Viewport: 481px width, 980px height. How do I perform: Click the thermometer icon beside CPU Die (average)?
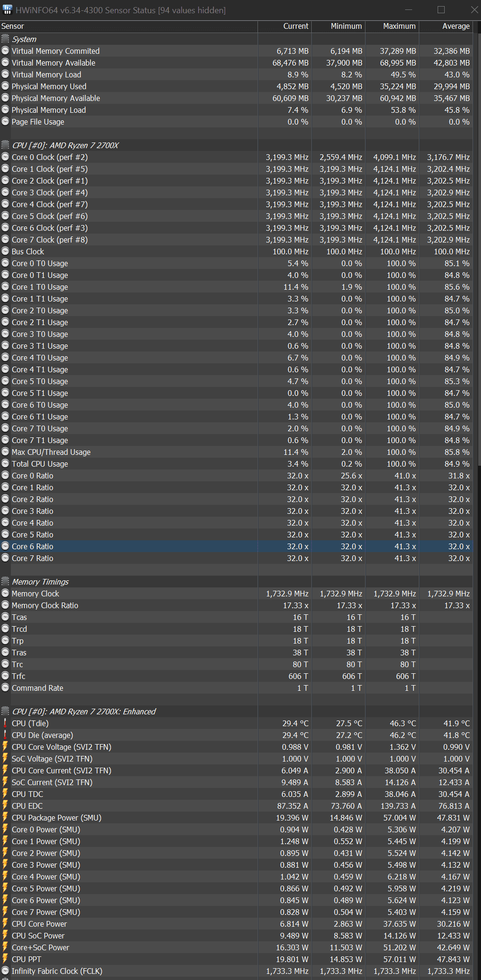click(x=5, y=735)
